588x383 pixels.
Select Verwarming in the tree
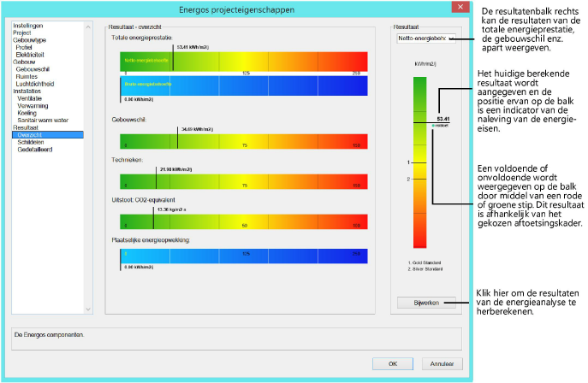pyautogui.click(x=33, y=105)
